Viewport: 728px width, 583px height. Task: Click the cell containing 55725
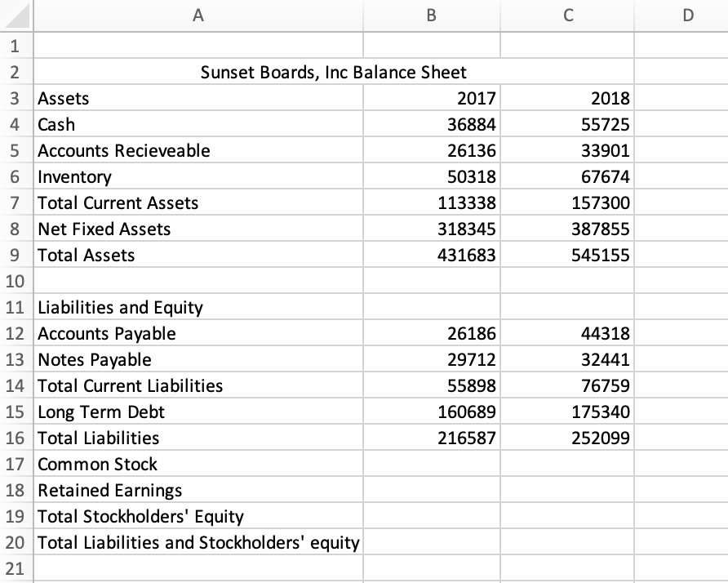(567, 124)
